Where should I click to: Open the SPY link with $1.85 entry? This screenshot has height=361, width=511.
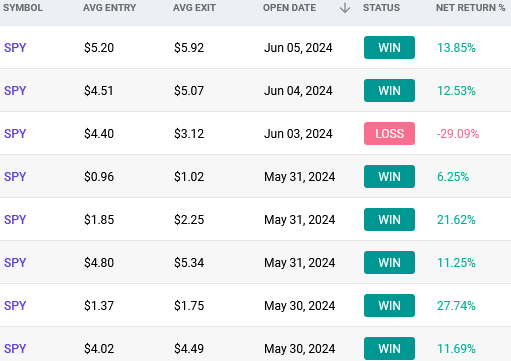[15, 220]
